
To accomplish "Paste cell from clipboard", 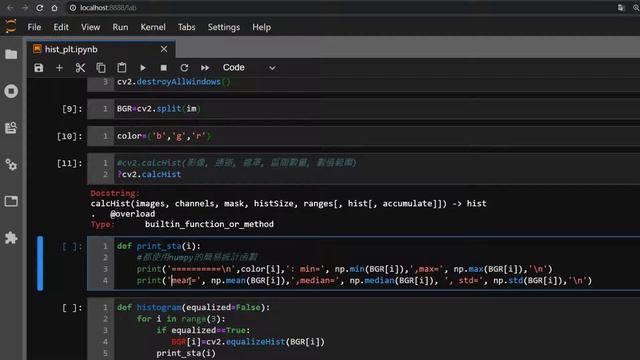I will 122,68.
